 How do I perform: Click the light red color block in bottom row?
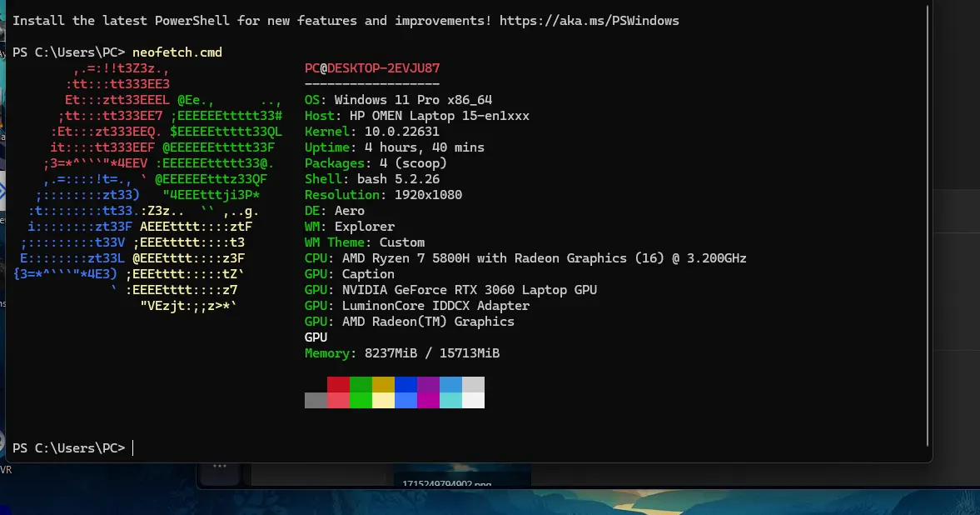tap(338, 401)
